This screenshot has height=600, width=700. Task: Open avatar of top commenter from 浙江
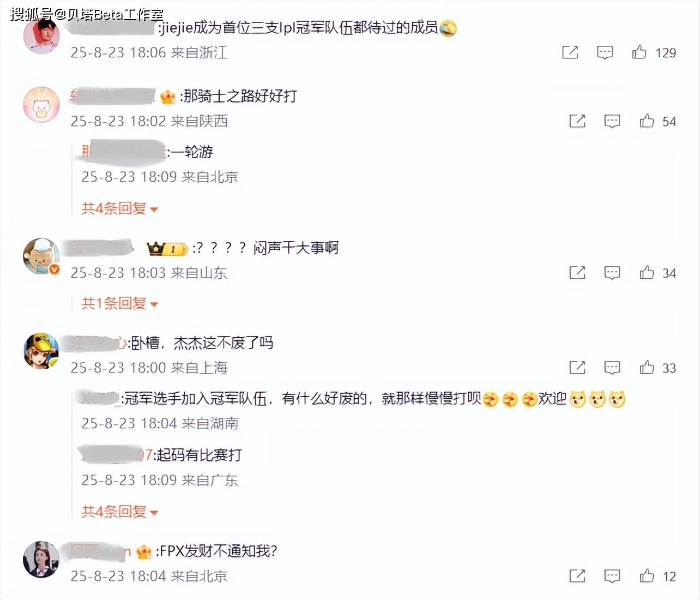[41, 36]
